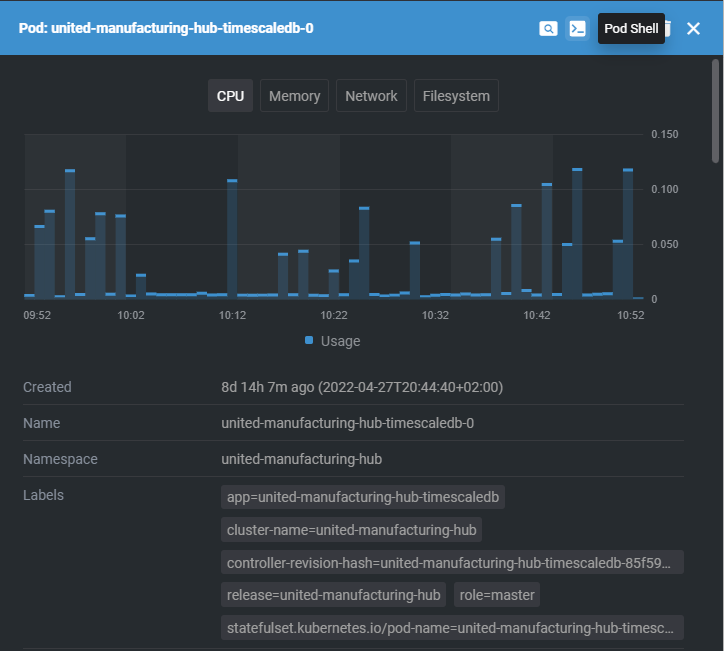Click the magnifier icon in the header
Viewport: 724px width, 651px height.
(x=548, y=28)
